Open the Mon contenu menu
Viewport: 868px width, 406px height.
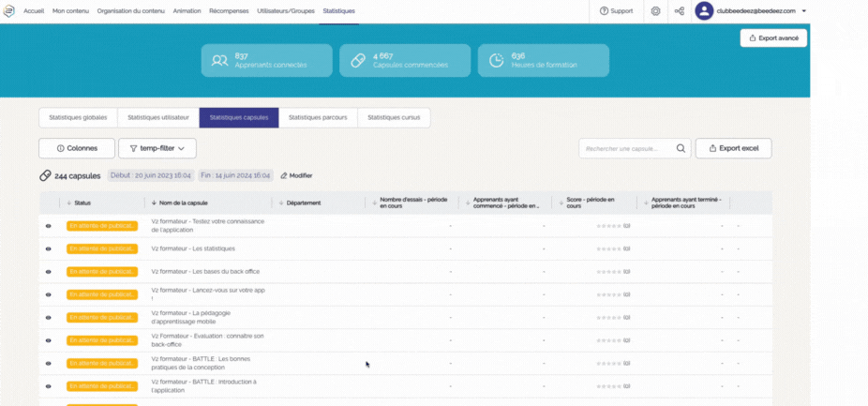point(71,10)
